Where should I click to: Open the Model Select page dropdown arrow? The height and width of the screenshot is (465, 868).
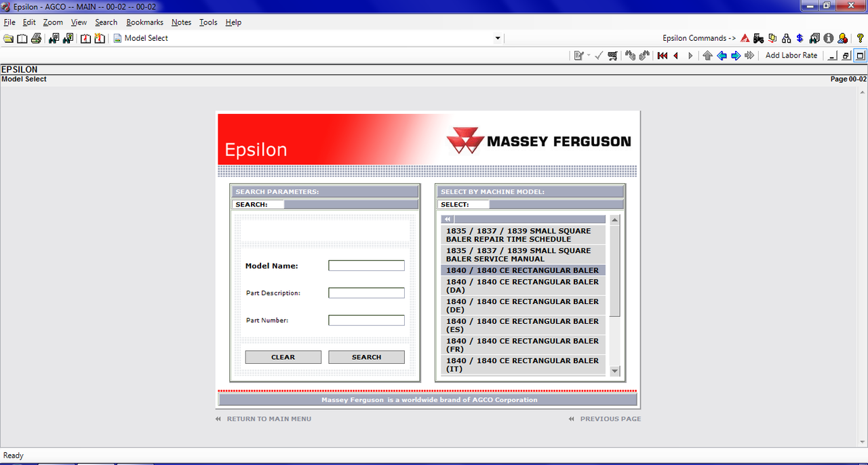[498, 38]
